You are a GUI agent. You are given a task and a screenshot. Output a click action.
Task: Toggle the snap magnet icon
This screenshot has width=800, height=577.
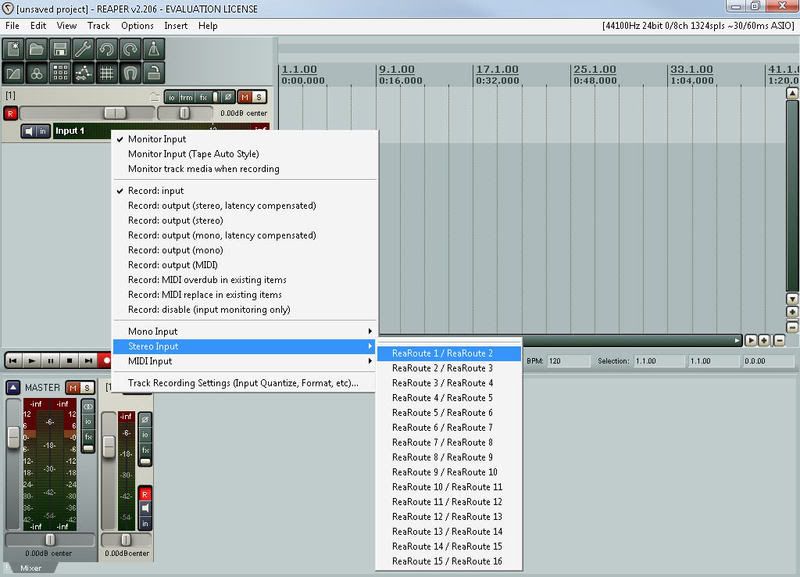(x=129, y=72)
